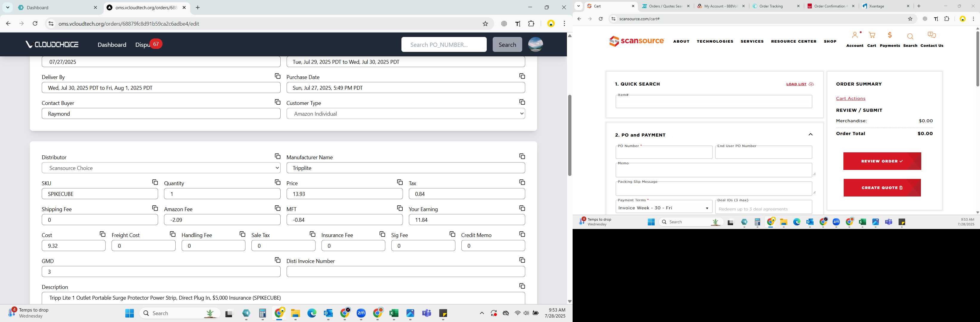Switch to Orders / Quotes Search tab
980x322 pixels.
[666, 6]
